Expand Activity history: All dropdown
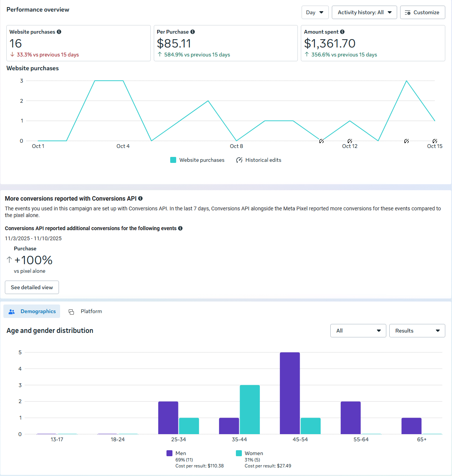This screenshot has height=476, width=452. (364, 12)
